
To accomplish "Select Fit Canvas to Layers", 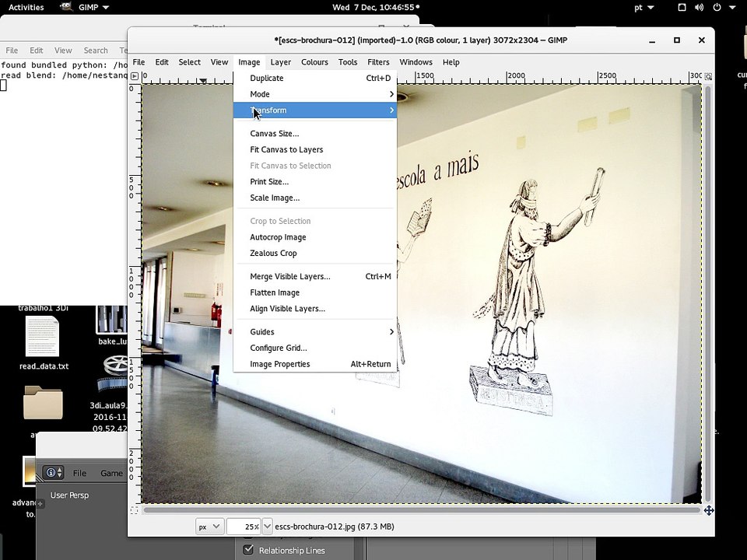I will pyautogui.click(x=315, y=149).
